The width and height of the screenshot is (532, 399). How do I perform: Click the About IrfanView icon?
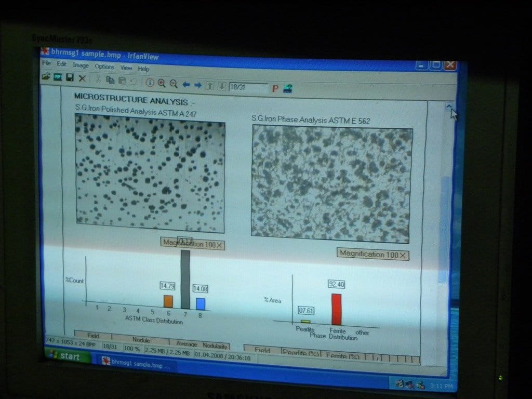pos(288,89)
